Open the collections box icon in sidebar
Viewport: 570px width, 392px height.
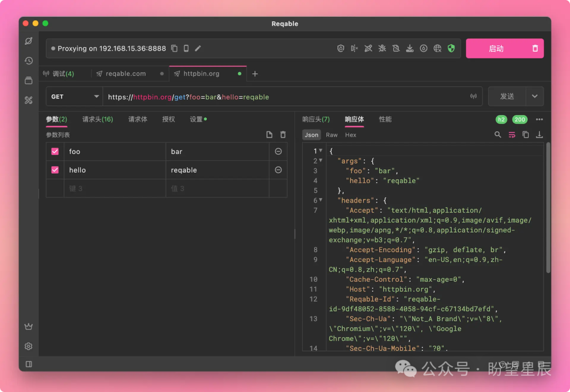point(28,80)
